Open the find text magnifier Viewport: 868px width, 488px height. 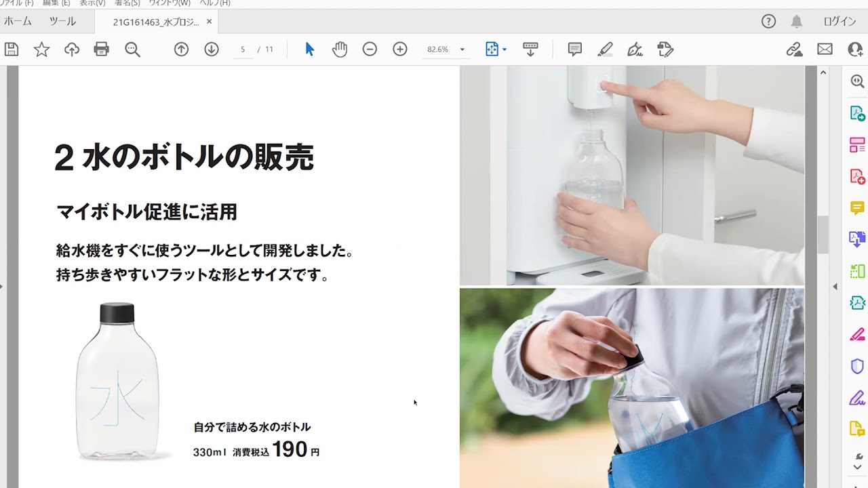(132, 49)
